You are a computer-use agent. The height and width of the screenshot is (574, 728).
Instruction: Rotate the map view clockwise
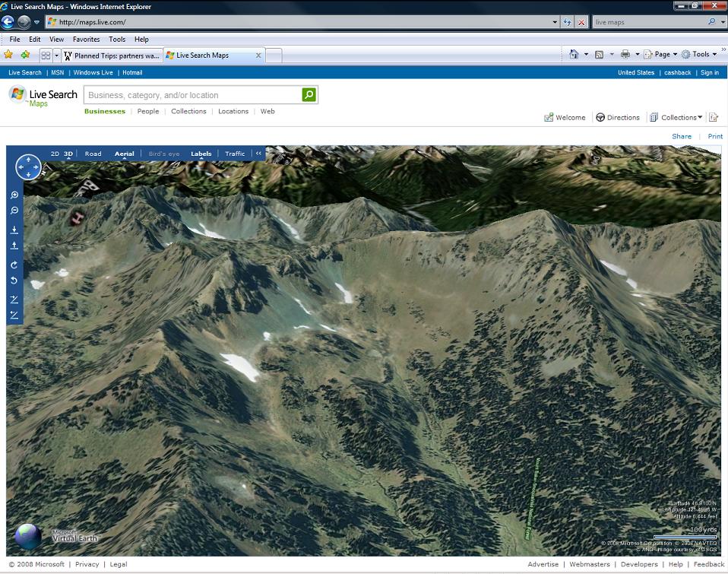point(14,265)
